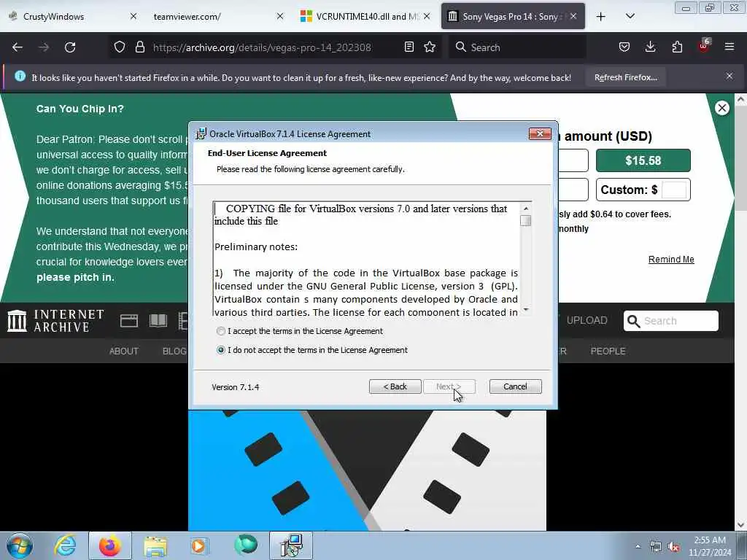Open the Firefox Downloads panel
The height and width of the screenshot is (560, 747).
coord(650,47)
